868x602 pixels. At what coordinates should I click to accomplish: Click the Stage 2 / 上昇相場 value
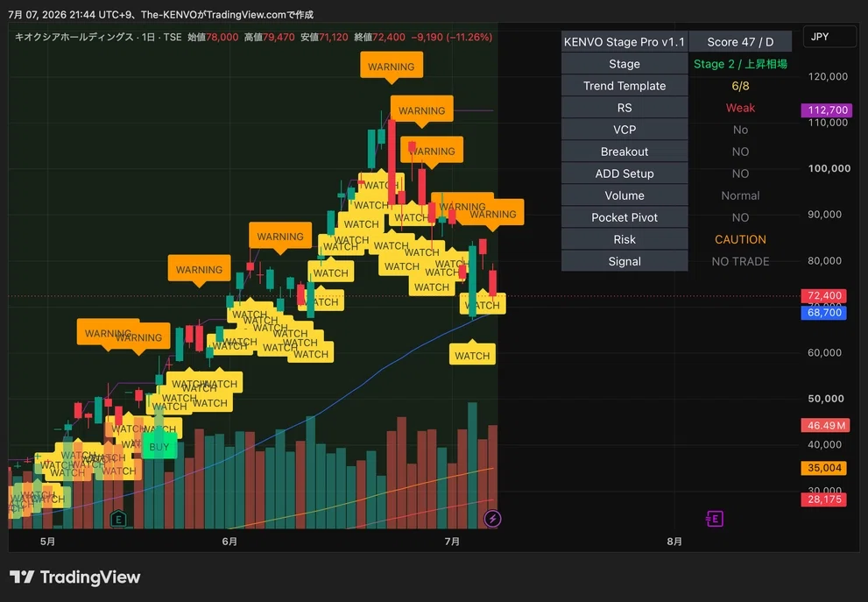tap(740, 64)
